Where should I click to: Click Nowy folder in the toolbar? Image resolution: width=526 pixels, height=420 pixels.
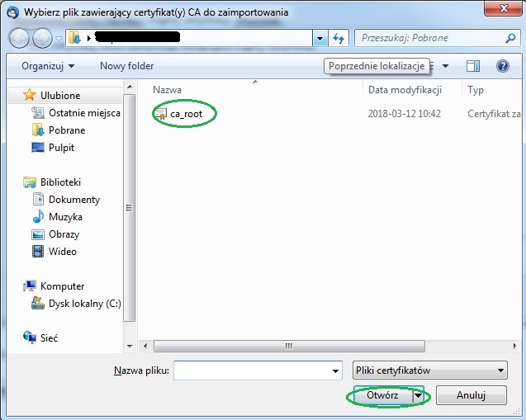point(126,66)
